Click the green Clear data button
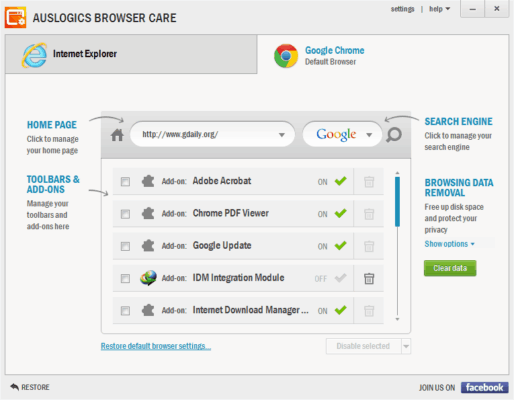514x400 pixels. coord(450,268)
